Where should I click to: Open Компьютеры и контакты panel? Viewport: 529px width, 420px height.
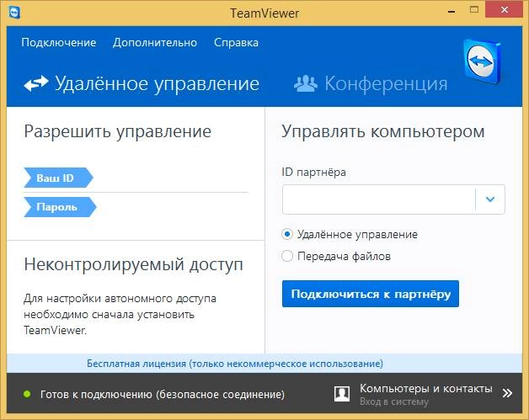pos(425,388)
